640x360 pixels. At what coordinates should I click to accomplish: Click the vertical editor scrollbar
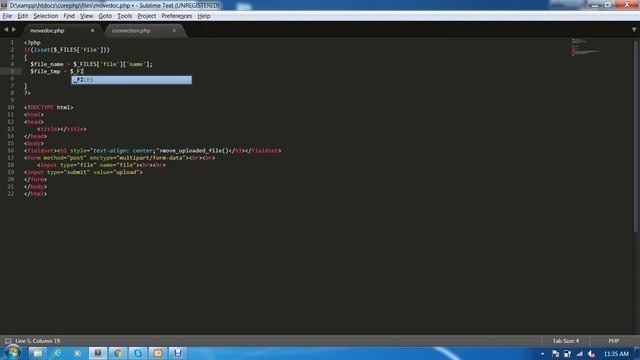(x=636, y=137)
